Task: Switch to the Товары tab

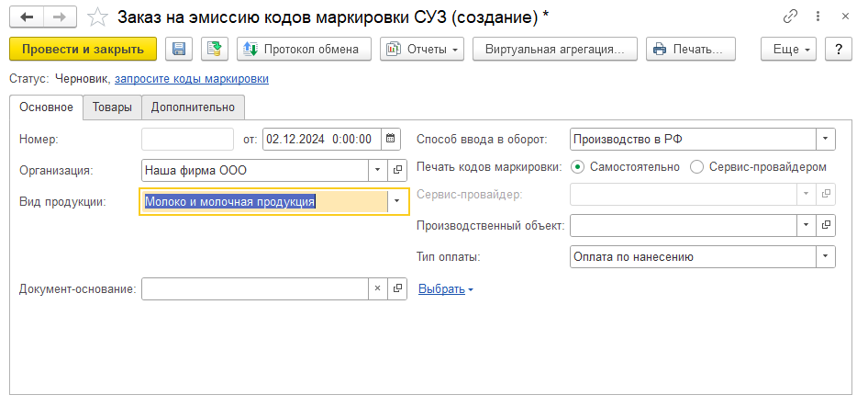Action: [112, 107]
